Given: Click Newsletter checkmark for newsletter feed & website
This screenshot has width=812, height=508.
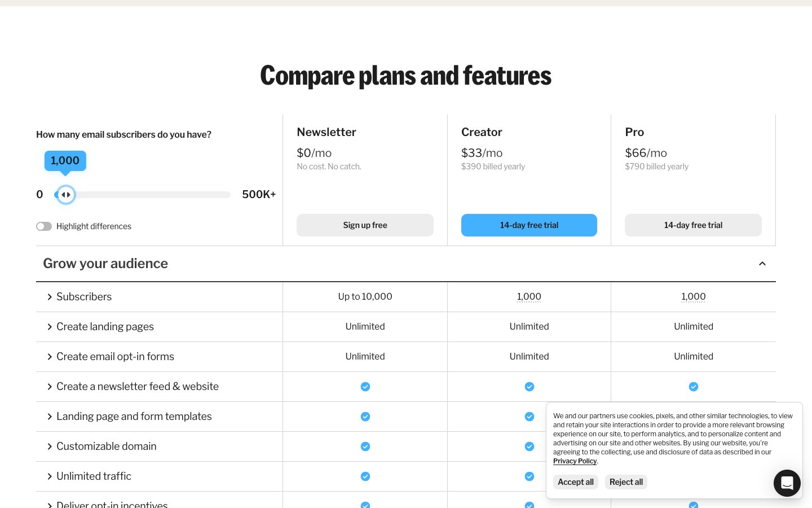Looking at the screenshot, I should tap(365, 387).
